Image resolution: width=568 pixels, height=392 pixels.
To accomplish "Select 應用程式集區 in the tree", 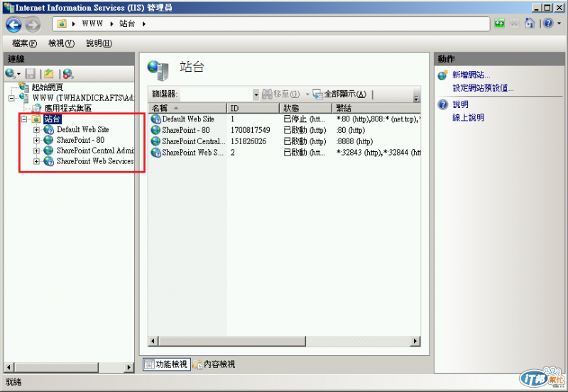I will click(x=67, y=108).
